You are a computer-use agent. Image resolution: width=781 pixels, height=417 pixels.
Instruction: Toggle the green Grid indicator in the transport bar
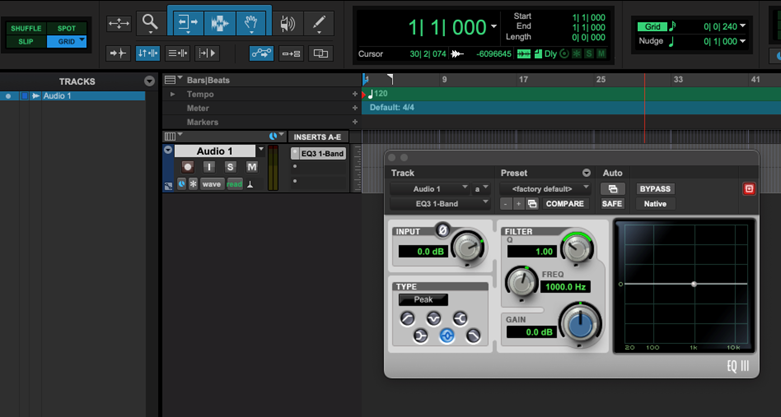652,26
